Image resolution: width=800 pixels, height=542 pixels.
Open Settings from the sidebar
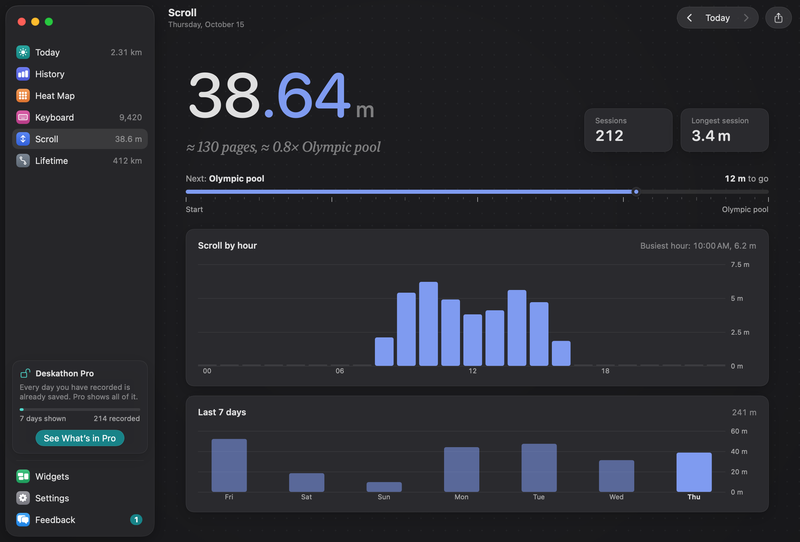[80, 498]
